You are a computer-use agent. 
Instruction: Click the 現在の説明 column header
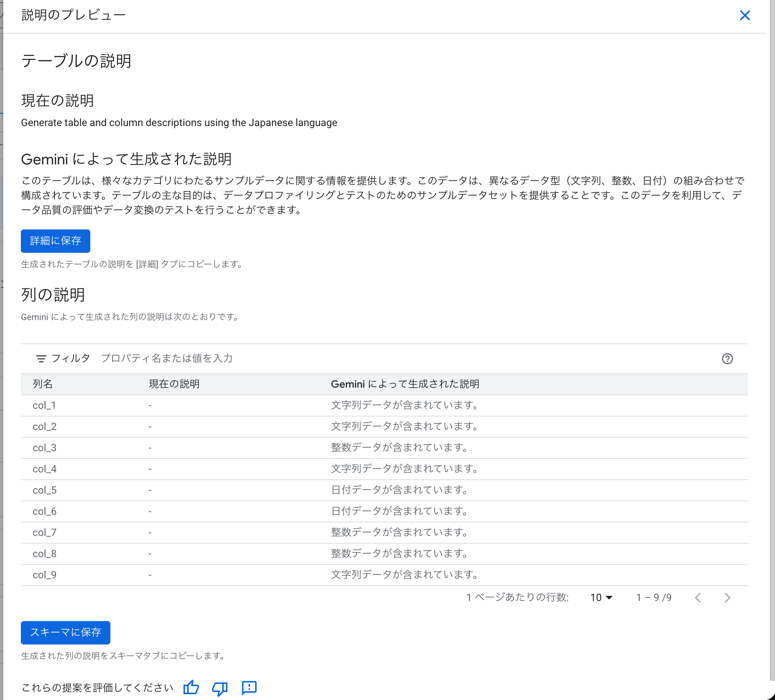coord(174,384)
